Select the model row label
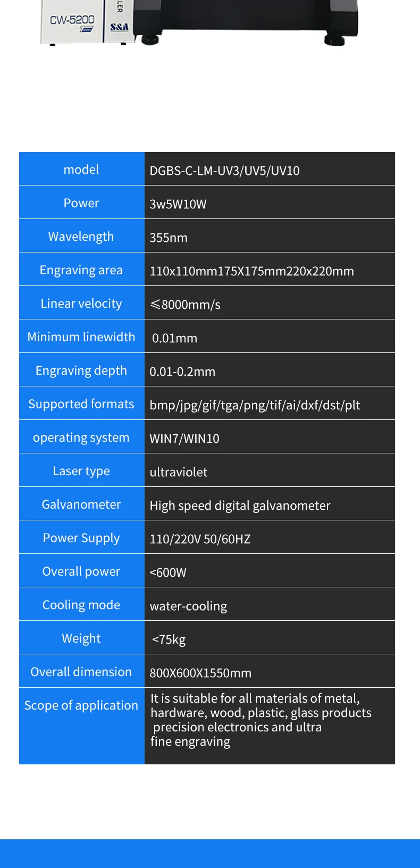The width and height of the screenshot is (420, 868). [81, 170]
